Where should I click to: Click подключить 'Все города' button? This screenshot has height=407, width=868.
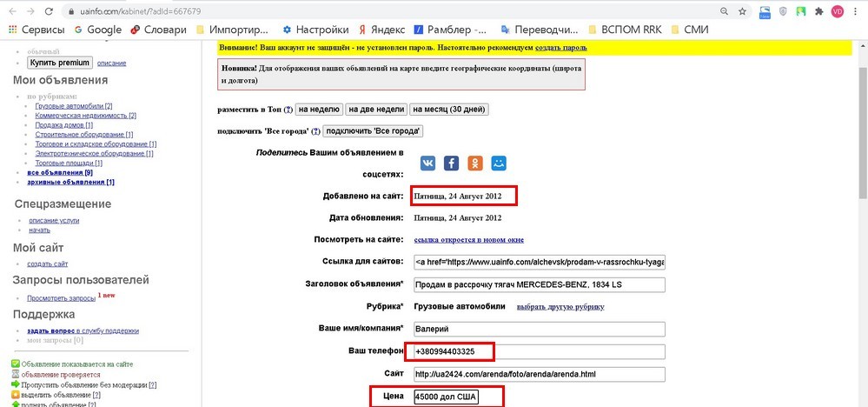click(373, 131)
